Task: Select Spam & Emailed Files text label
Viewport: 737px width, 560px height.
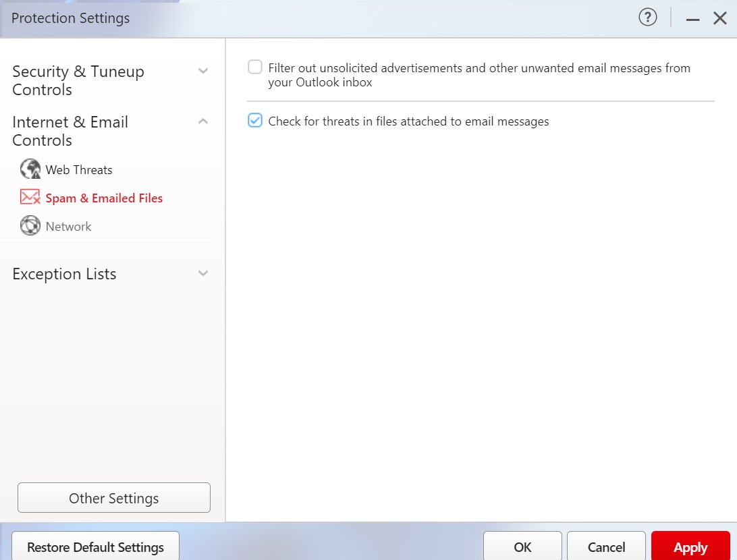Action: click(104, 198)
